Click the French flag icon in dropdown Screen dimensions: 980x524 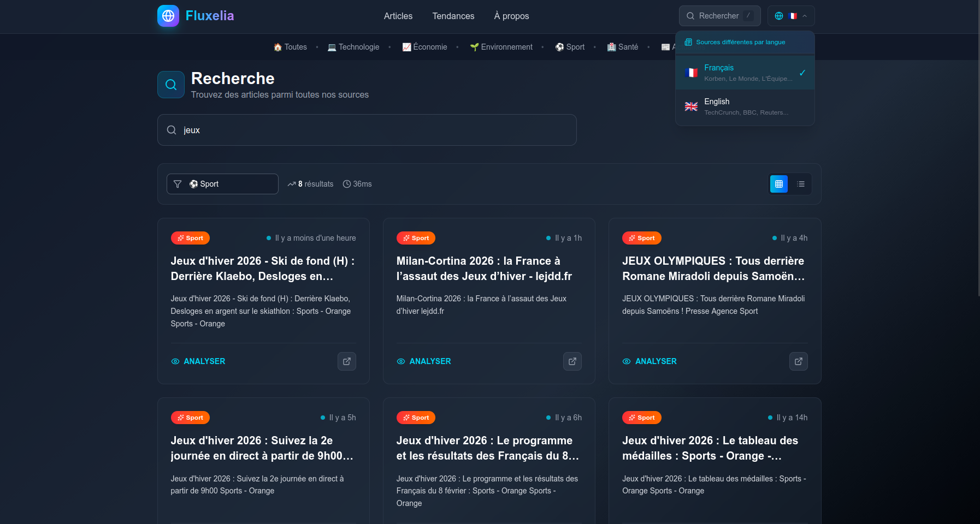[x=691, y=73]
